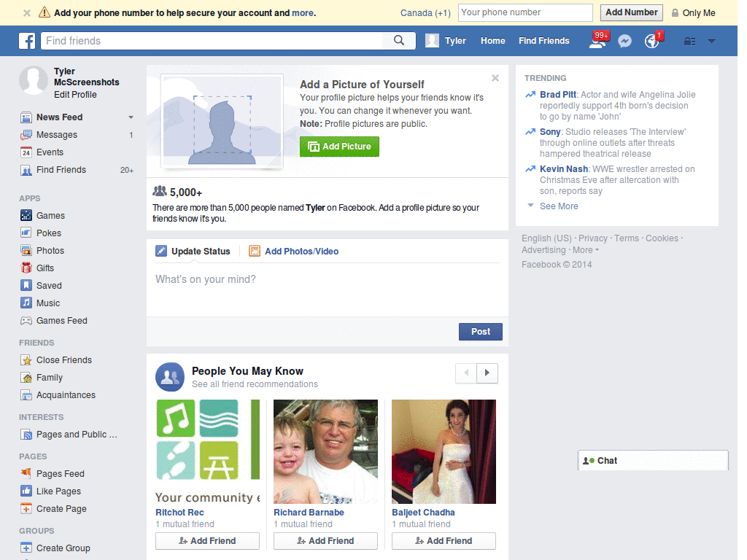This screenshot has height=560, width=747.
Task: Dismiss the phone number security banner
Action: point(27,13)
